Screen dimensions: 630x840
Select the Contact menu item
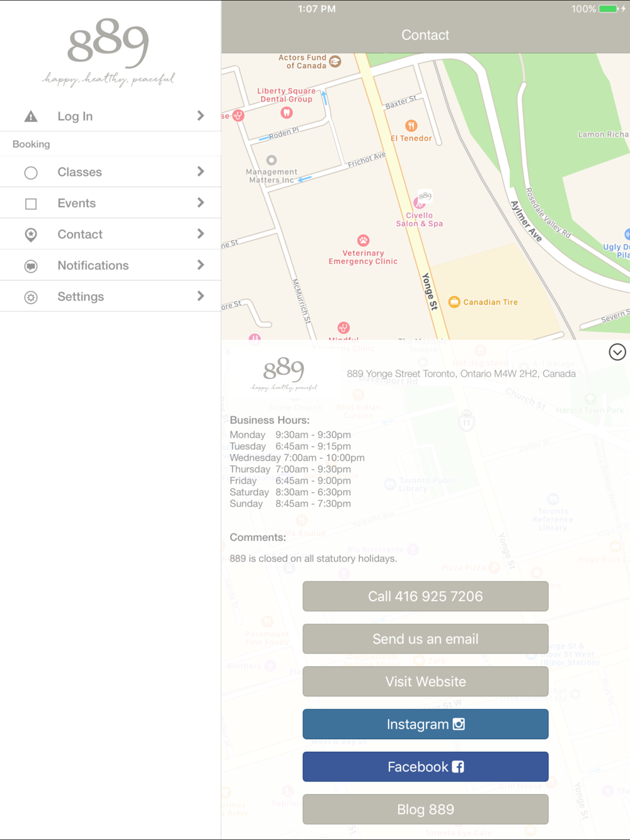tap(110, 234)
